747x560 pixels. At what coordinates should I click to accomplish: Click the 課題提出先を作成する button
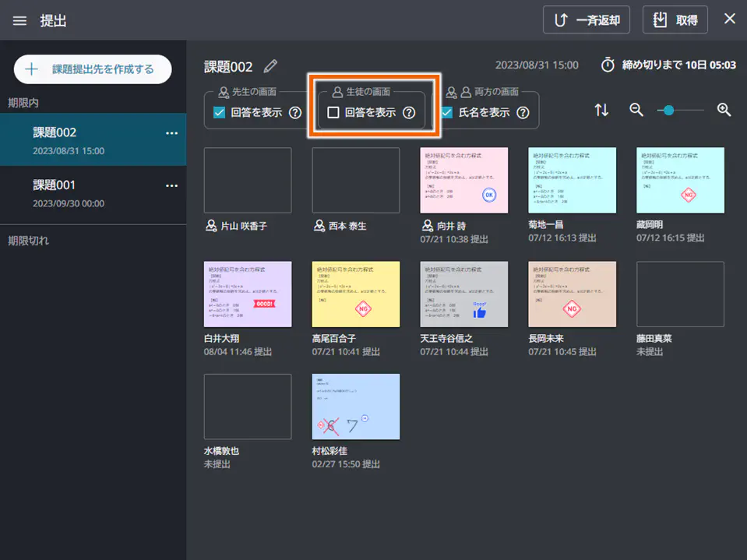[x=92, y=69]
